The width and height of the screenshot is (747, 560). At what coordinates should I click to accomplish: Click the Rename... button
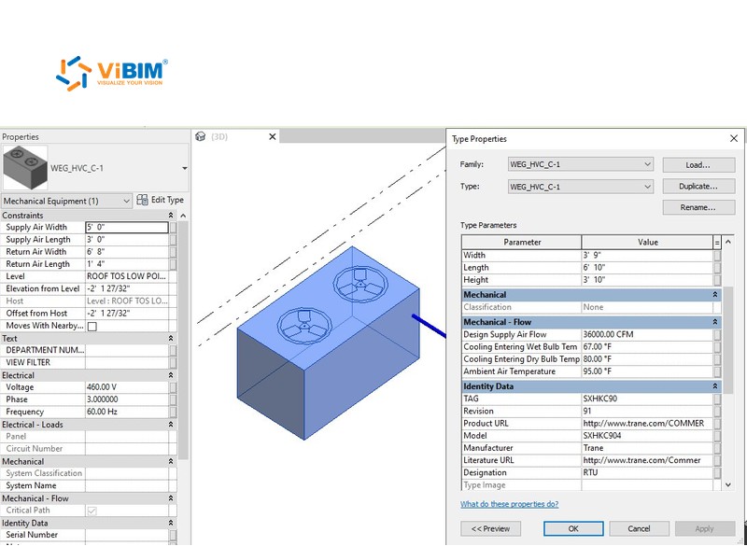click(x=698, y=207)
